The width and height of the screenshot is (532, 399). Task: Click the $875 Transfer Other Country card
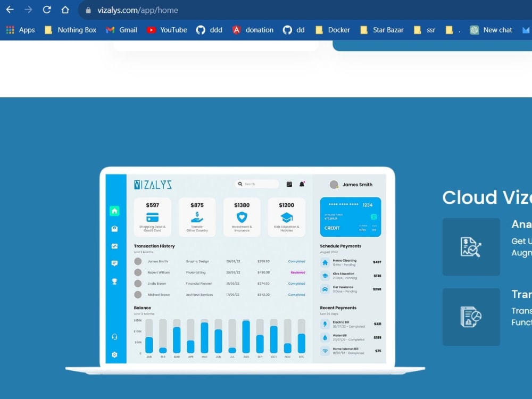(197, 217)
